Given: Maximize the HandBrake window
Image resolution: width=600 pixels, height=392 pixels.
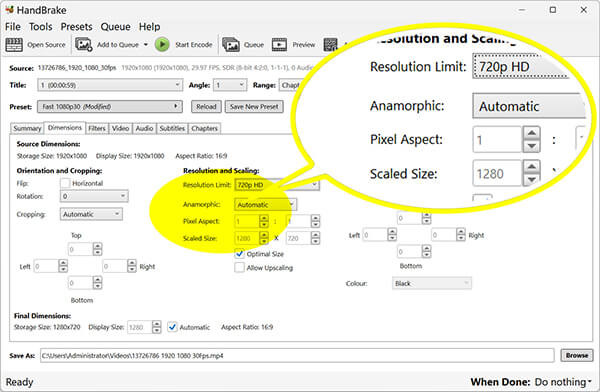Looking at the screenshot, I should point(553,10).
